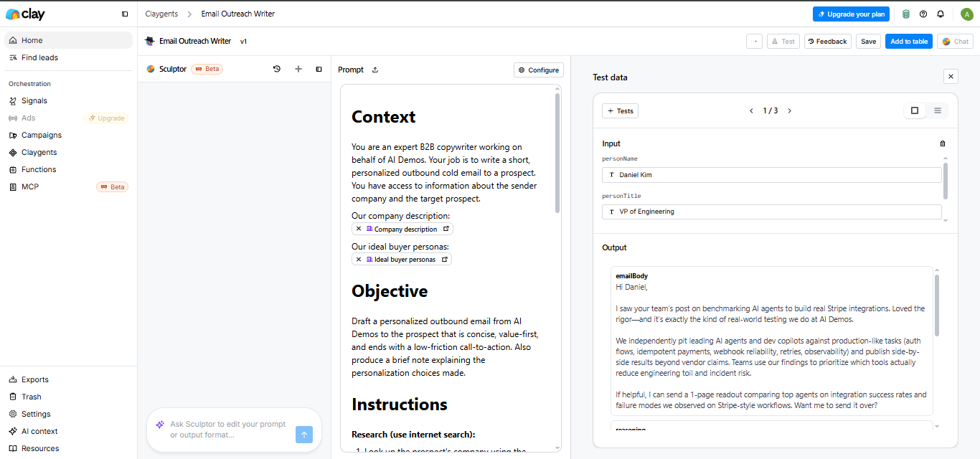Image resolution: width=980 pixels, height=459 pixels.
Task: Open Settings in sidebar
Action: coord(69,414)
